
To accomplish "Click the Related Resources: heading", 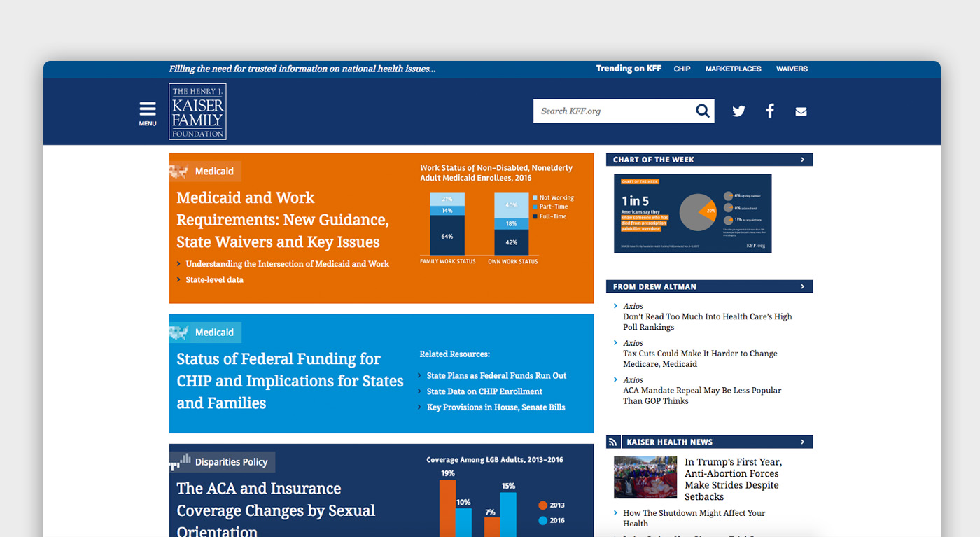I will (455, 354).
